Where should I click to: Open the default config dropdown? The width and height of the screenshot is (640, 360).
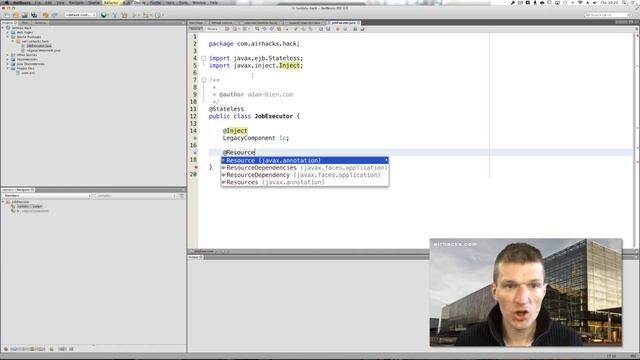click(x=80, y=15)
